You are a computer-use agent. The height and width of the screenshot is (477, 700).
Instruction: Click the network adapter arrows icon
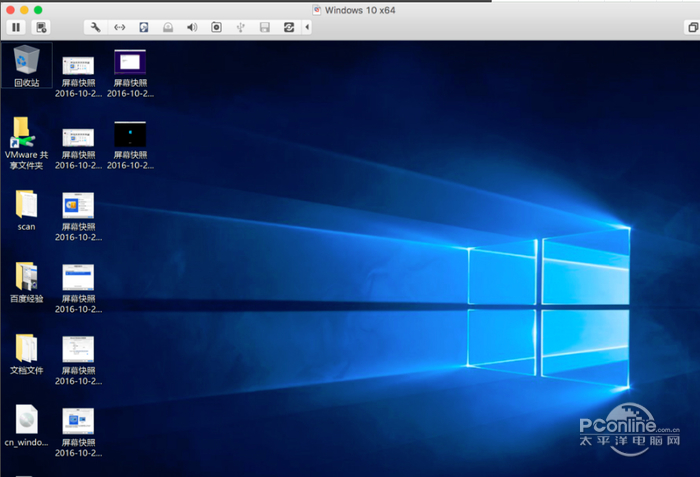click(x=120, y=27)
